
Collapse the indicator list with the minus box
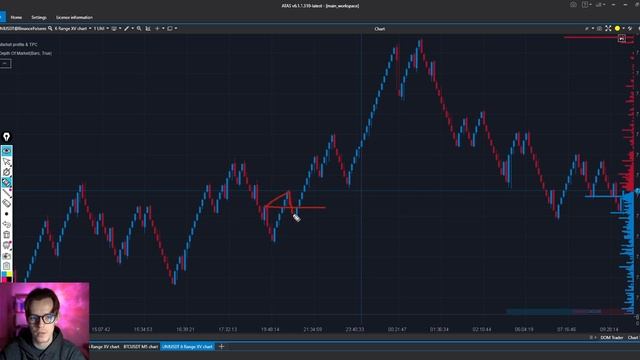point(5,63)
